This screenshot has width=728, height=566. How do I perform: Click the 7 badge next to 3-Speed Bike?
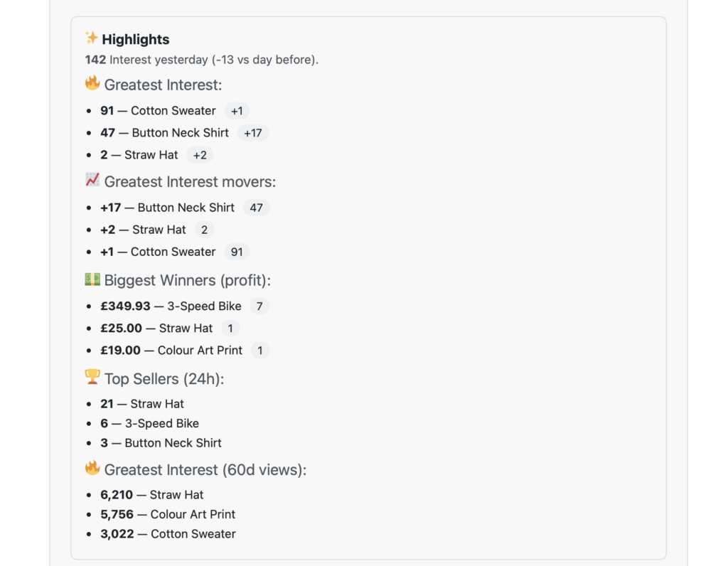point(259,306)
